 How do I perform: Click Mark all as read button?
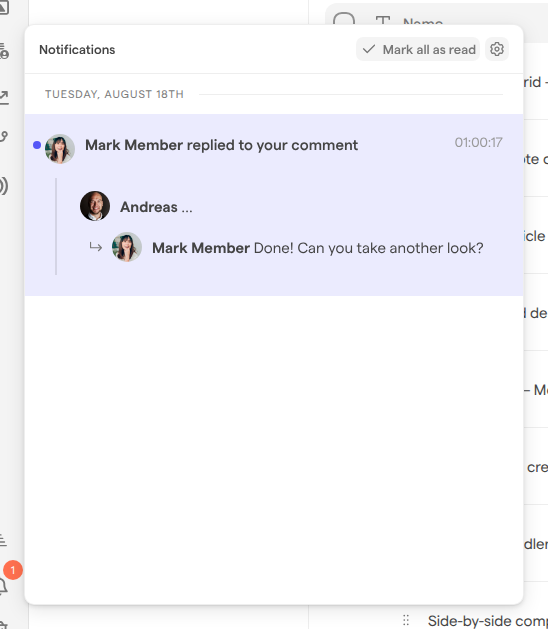click(x=418, y=49)
